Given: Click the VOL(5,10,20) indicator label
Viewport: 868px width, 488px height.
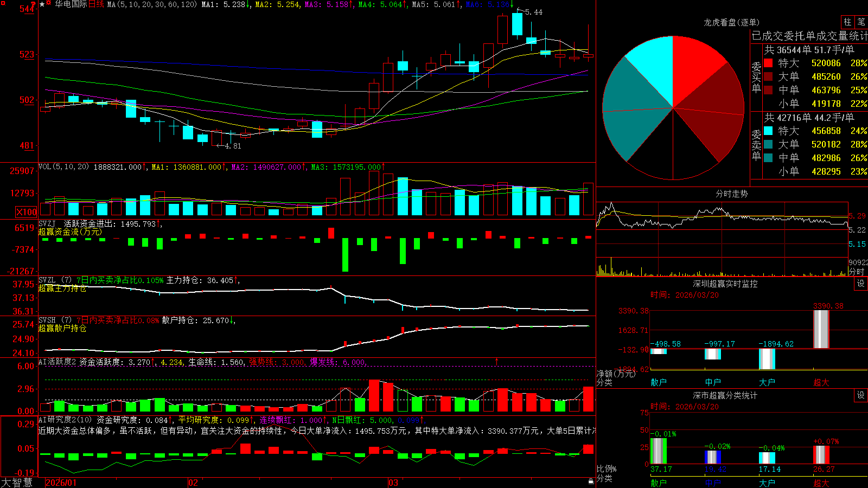Looking at the screenshot, I should click(x=63, y=167).
